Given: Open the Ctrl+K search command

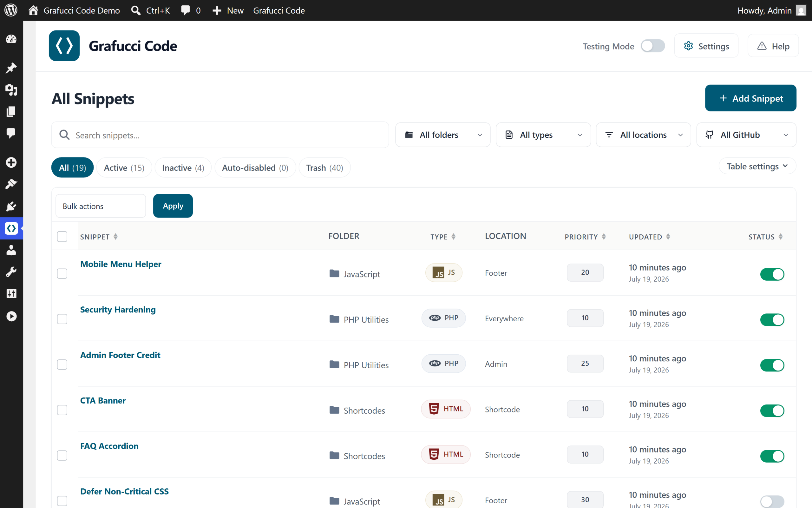Looking at the screenshot, I should (x=150, y=10).
